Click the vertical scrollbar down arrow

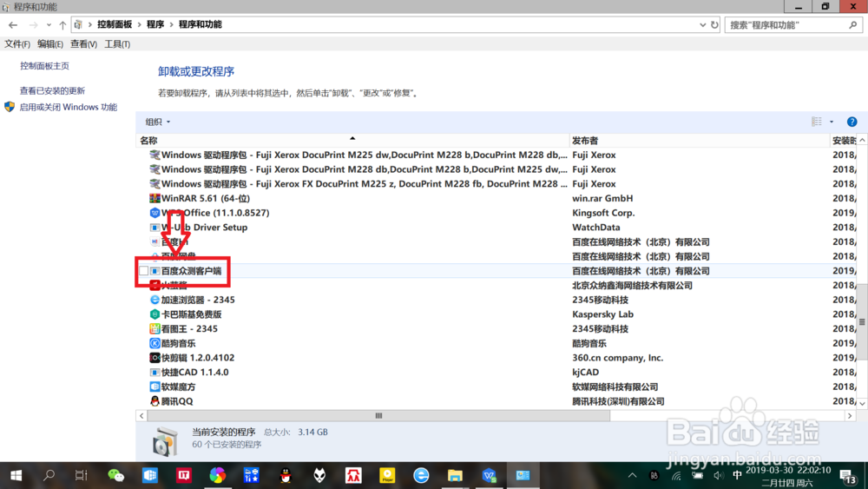tap(862, 403)
